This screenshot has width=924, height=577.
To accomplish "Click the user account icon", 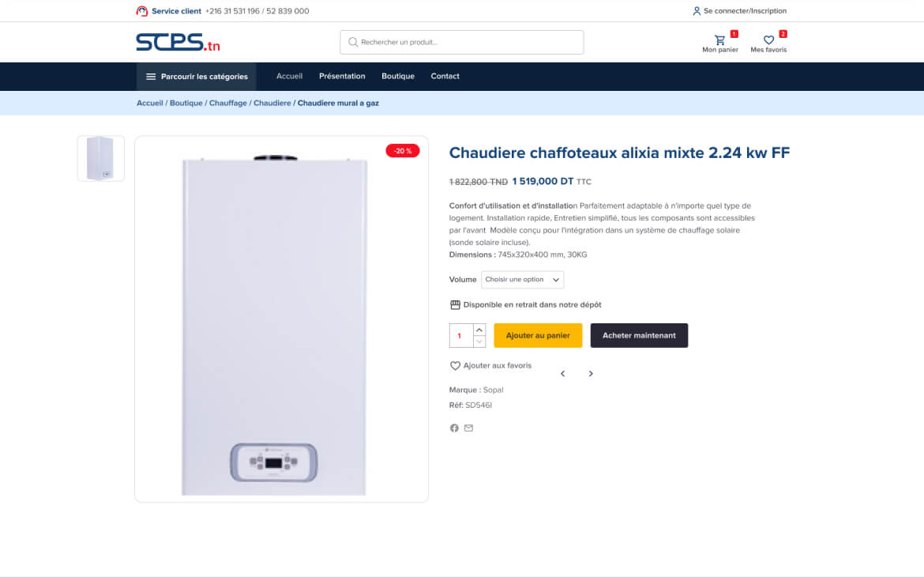I will pyautogui.click(x=697, y=10).
